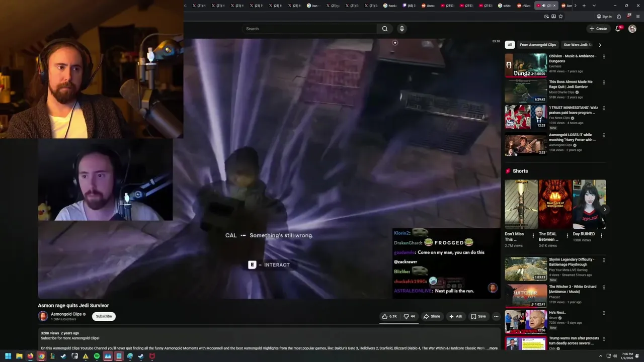Expand the video description with ...more
644x362 pixels.
[493, 348]
